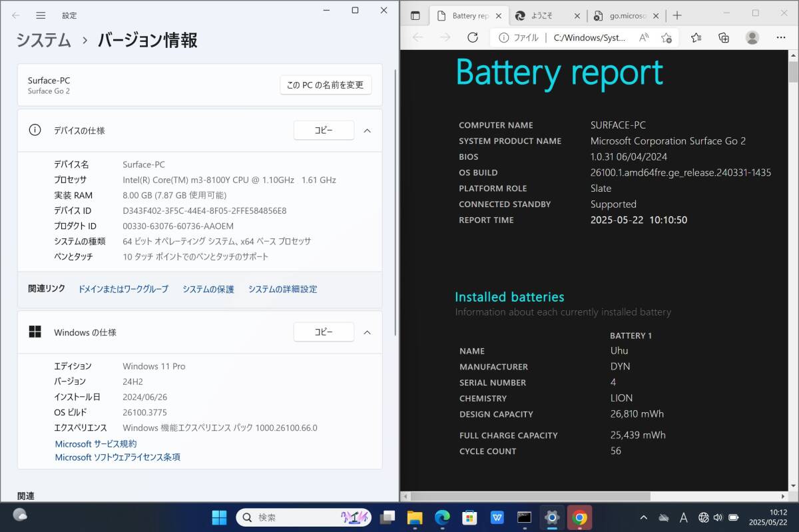Image resolution: width=799 pixels, height=532 pixels.
Task: Collapse the Windows の仕様 section
Action: coord(367,332)
